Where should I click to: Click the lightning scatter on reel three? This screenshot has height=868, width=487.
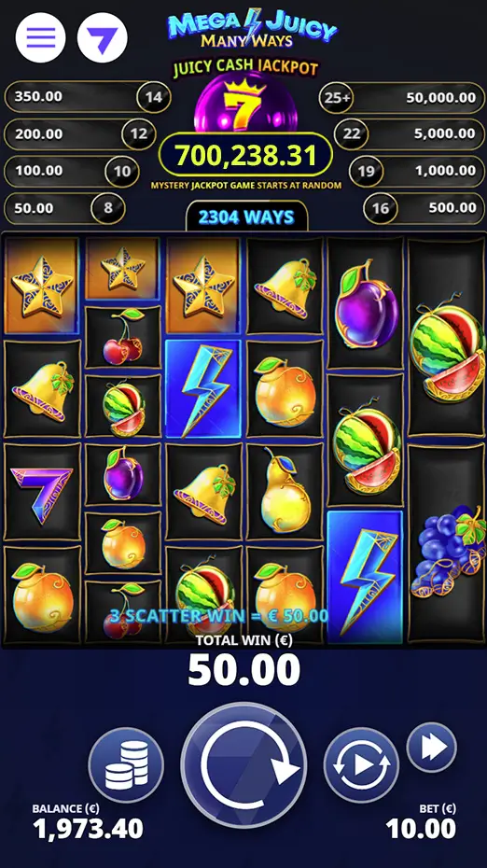click(203, 388)
